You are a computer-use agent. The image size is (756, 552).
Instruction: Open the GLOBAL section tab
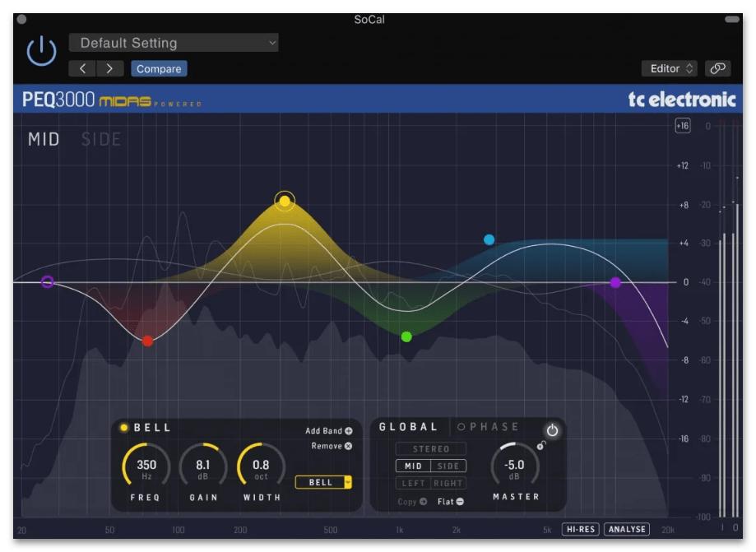click(x=408, y=427)
